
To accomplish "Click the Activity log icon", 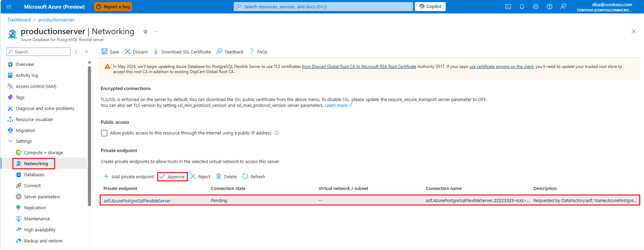I will 10,75.
